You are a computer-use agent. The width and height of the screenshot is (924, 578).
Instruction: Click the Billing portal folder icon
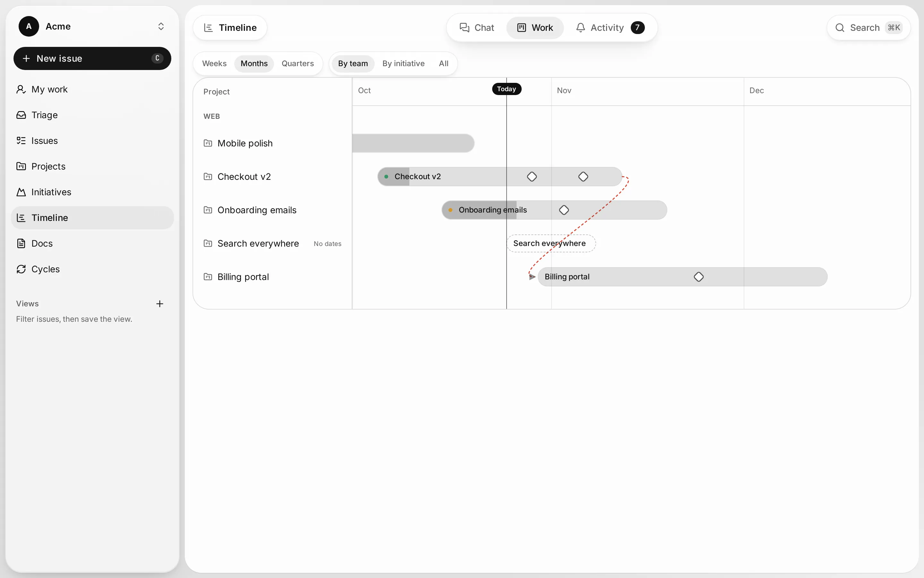(x=208, y=277)
